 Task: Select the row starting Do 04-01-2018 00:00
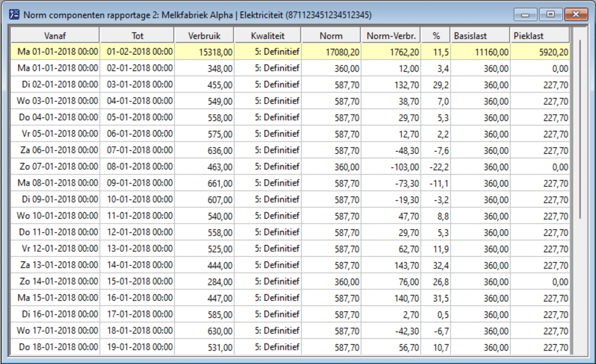tap(290, 117)
